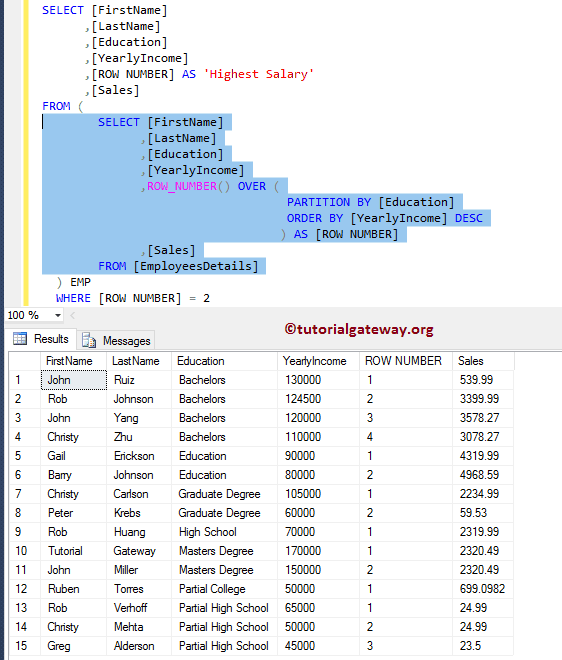The width and height of the screenshot is (562, 660).
Task: Click the first name cell Barry
Action: (x=74, y=475)
